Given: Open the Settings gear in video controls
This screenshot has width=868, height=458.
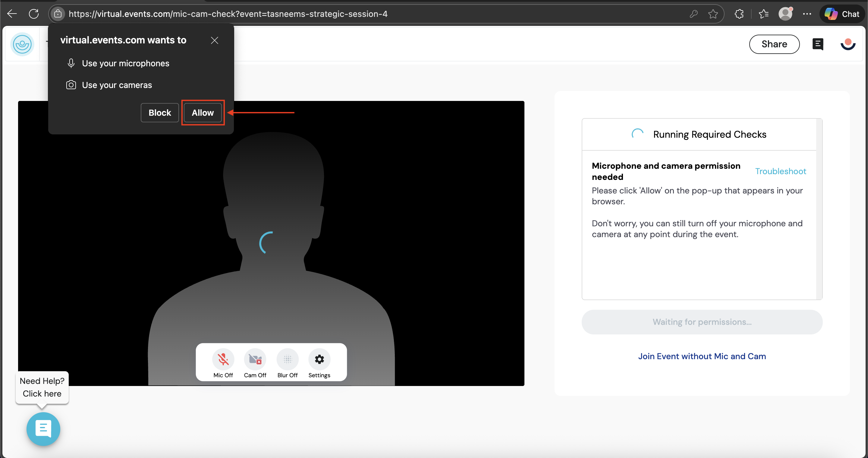Looking at the screenshot, I should click(x=319, y=360).
